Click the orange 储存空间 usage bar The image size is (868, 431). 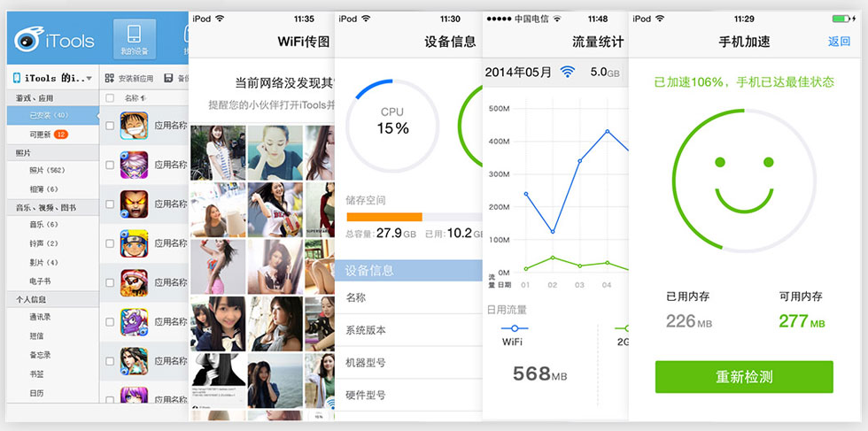pyautogui.click(x=384, y=217)
